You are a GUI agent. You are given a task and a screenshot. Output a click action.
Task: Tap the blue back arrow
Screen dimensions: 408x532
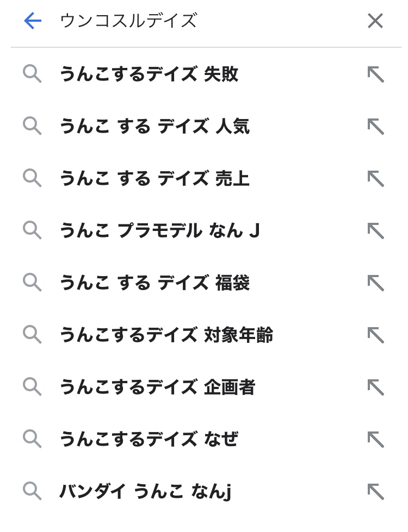point(33,21)
